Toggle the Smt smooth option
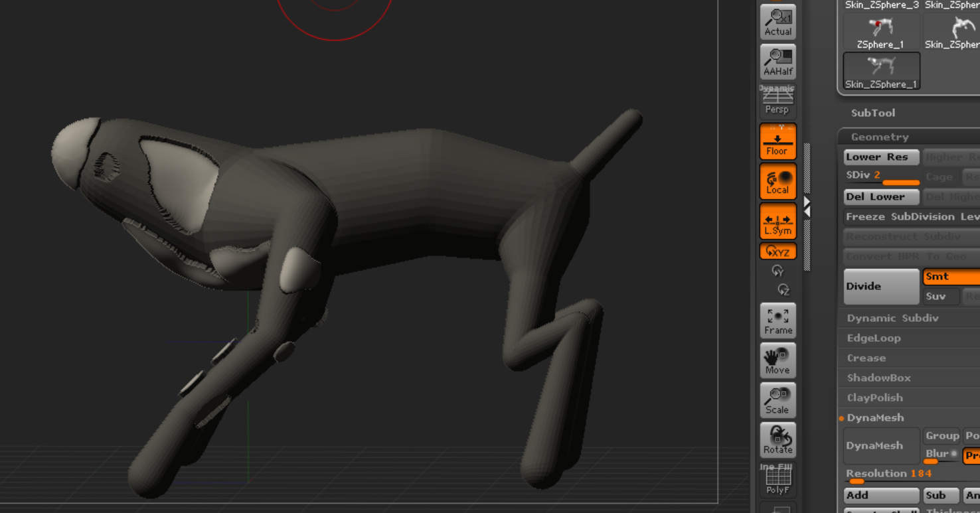Image resolution: width=980 pixels, height=513 pixels. click(x=951, y=277)
